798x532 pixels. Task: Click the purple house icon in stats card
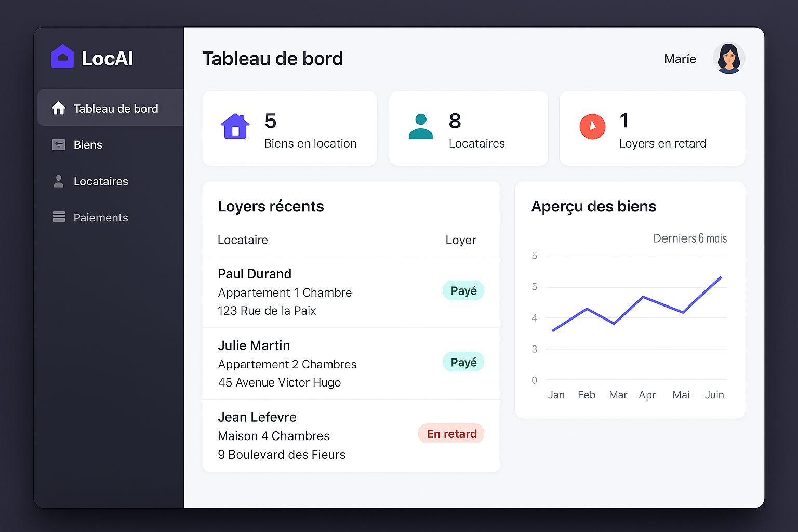click(x=235, y=126)
